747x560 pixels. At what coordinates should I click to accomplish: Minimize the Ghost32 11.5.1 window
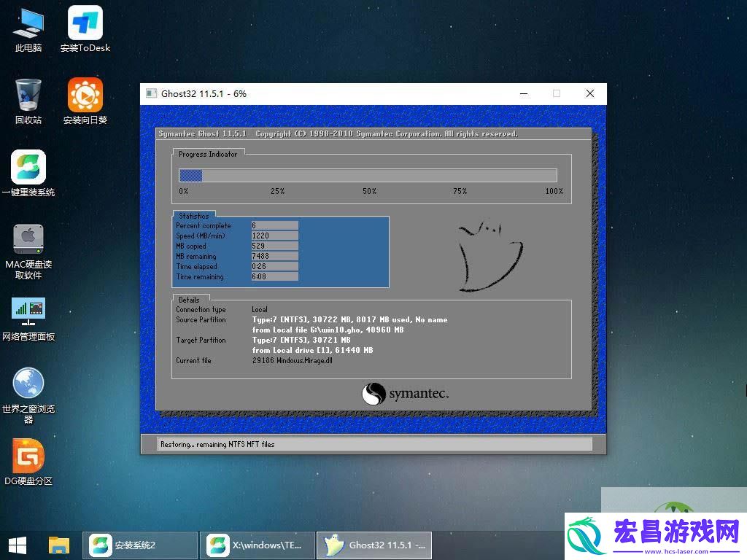point(524,94)
